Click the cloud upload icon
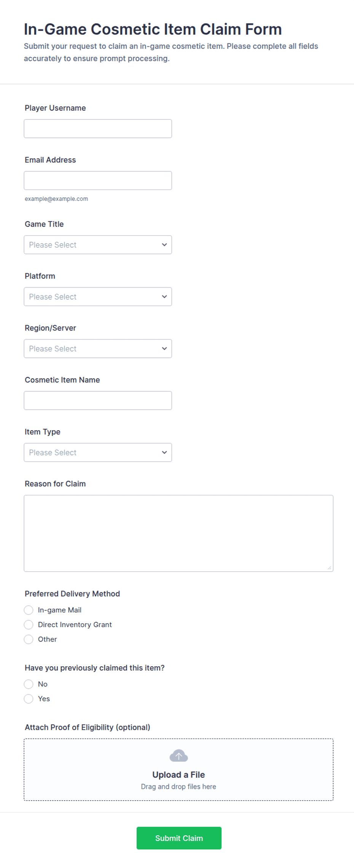 [x=179, y=756]
